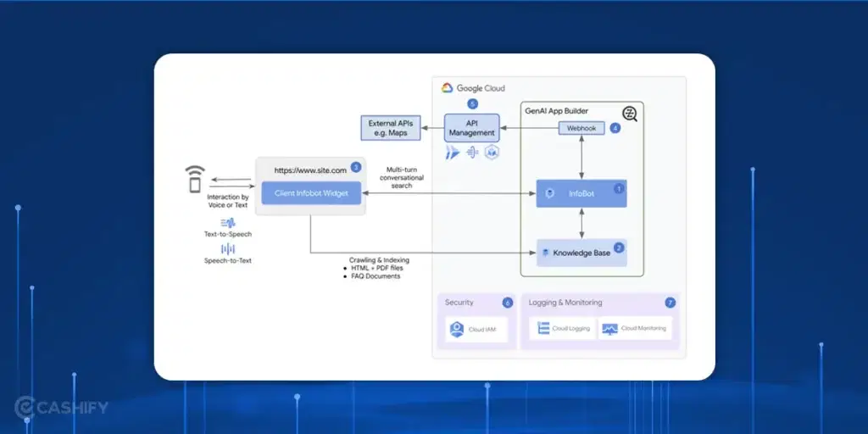Click the 'Multi-turn conversational search' label

(x=401, y=178)
